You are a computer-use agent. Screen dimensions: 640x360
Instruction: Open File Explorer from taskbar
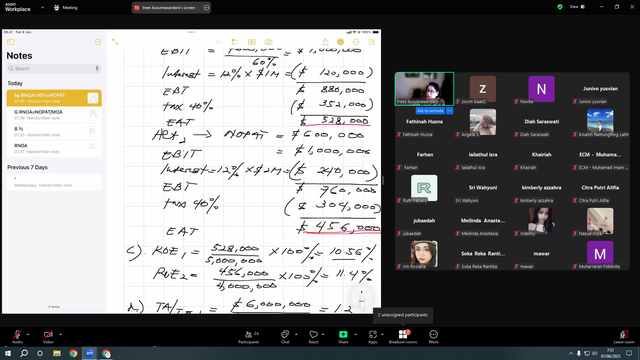[57, 353]
